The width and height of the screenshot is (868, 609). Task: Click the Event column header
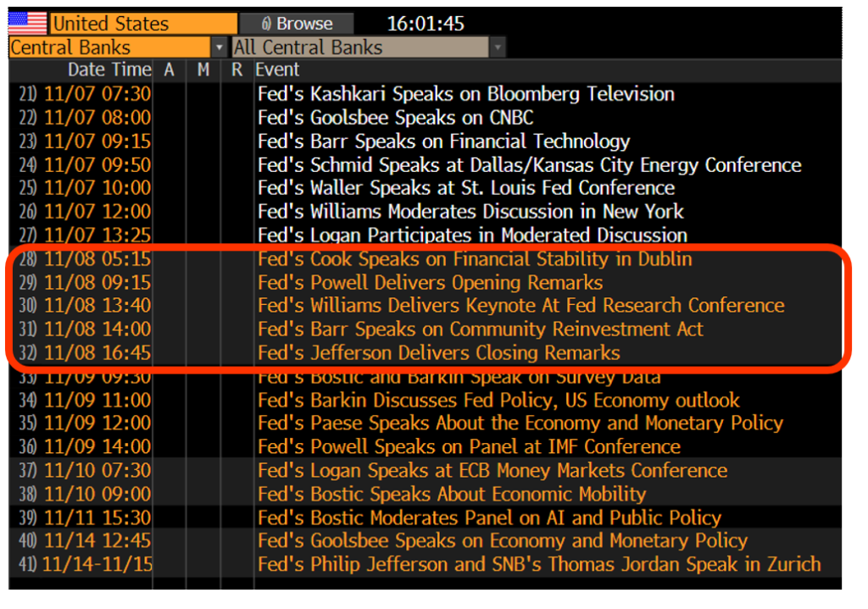277,69
